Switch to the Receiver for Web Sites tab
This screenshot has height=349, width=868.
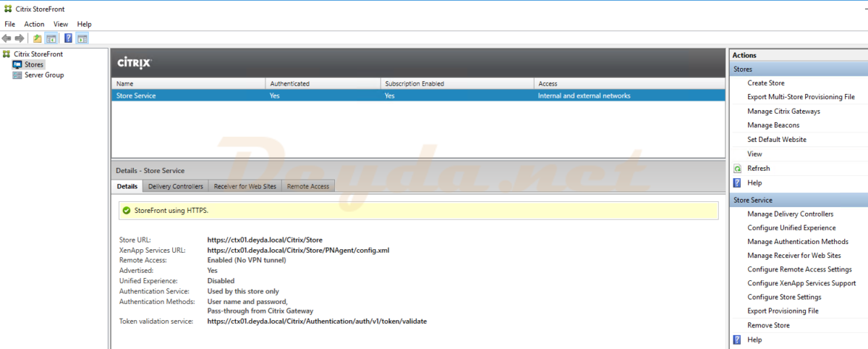(244, 186)
